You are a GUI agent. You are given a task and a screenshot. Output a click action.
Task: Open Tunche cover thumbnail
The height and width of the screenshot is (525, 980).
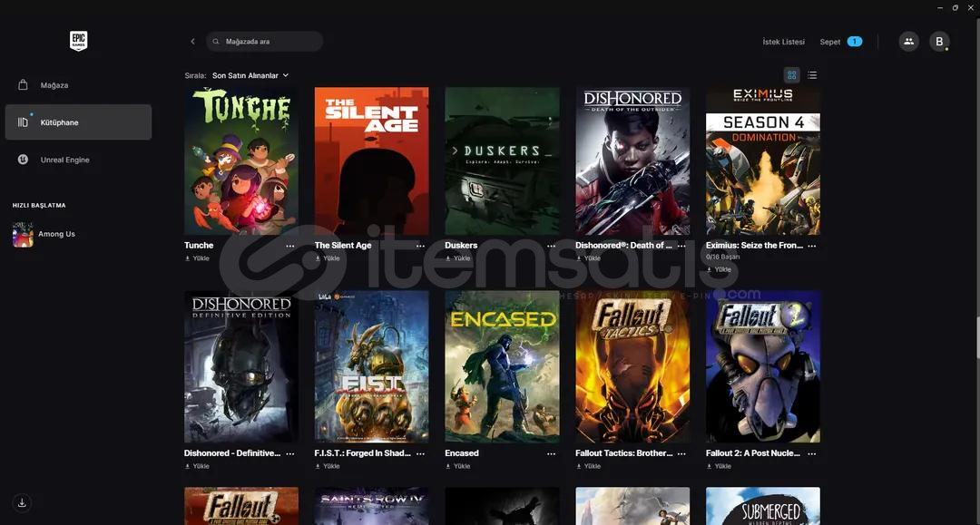[x=241, y=161]
